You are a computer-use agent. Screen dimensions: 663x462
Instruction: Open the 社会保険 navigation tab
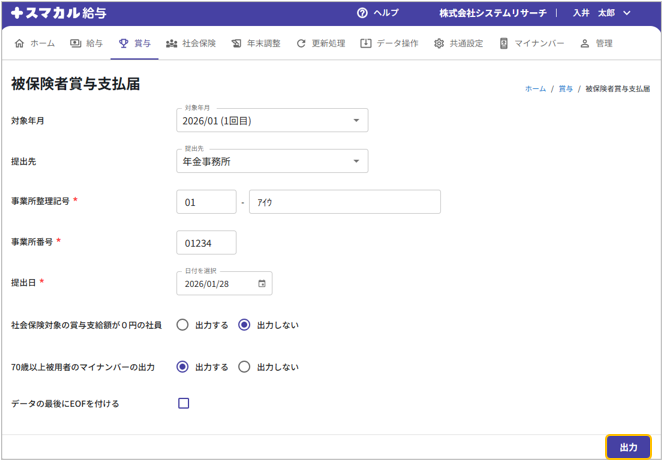[191, 44]
